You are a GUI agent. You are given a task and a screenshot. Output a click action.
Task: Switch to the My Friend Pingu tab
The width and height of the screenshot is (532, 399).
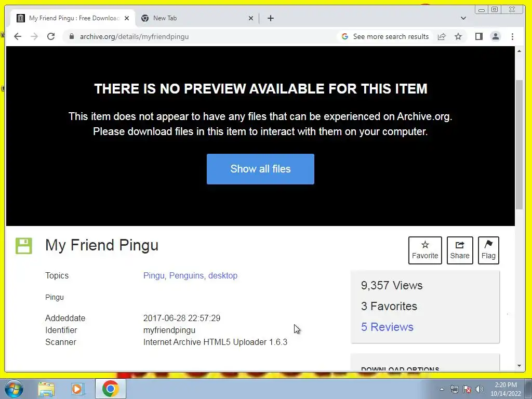pyautogui.click(x=73, y=18)
